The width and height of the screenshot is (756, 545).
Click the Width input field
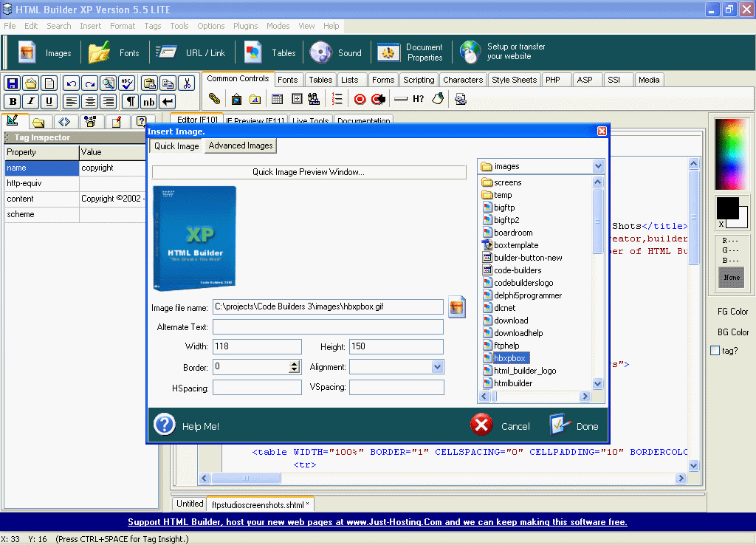coord(257,347)
